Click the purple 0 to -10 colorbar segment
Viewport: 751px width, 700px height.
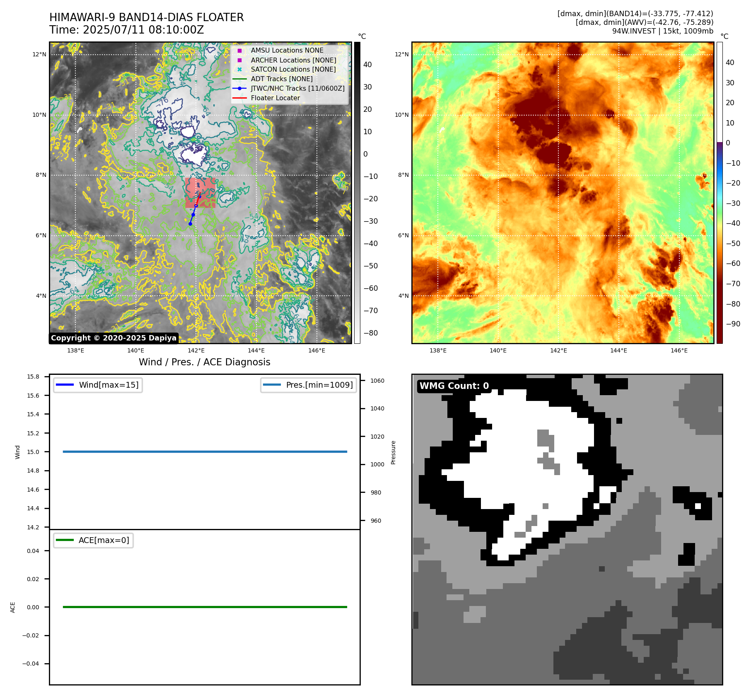click(720, 152)
